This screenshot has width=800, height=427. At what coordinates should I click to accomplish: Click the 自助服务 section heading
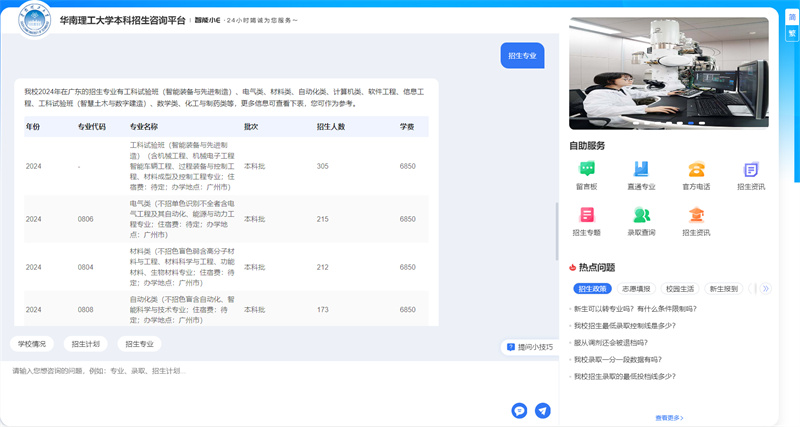coord(587,146)
